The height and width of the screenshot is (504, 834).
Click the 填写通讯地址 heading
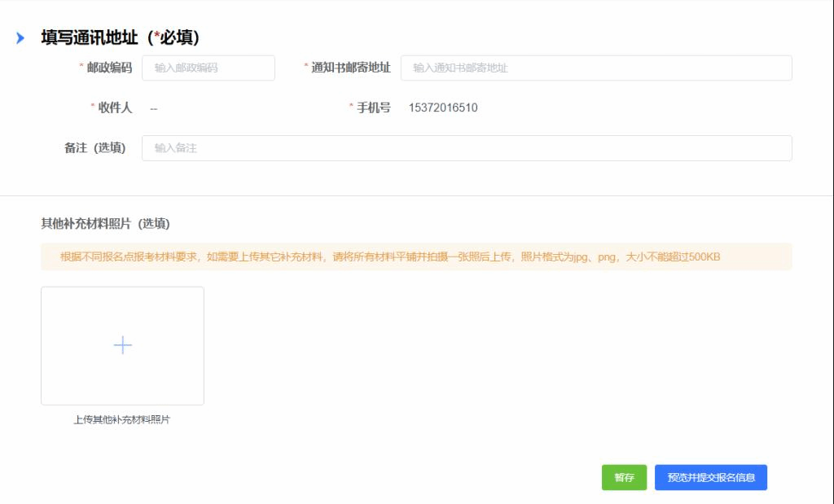[121, 37]
